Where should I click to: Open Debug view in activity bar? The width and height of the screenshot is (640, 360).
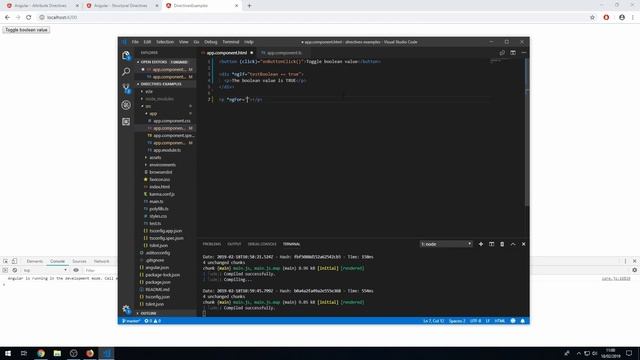tap(126, 105)
